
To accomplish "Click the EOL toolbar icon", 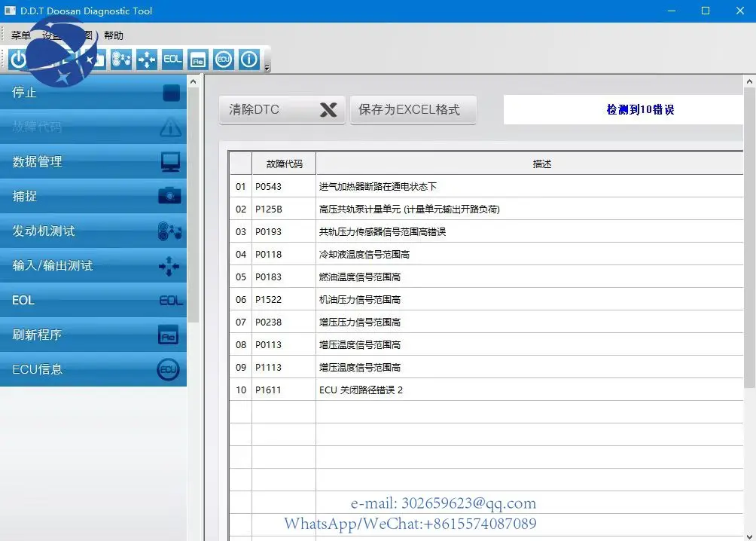I will [172, 60].
